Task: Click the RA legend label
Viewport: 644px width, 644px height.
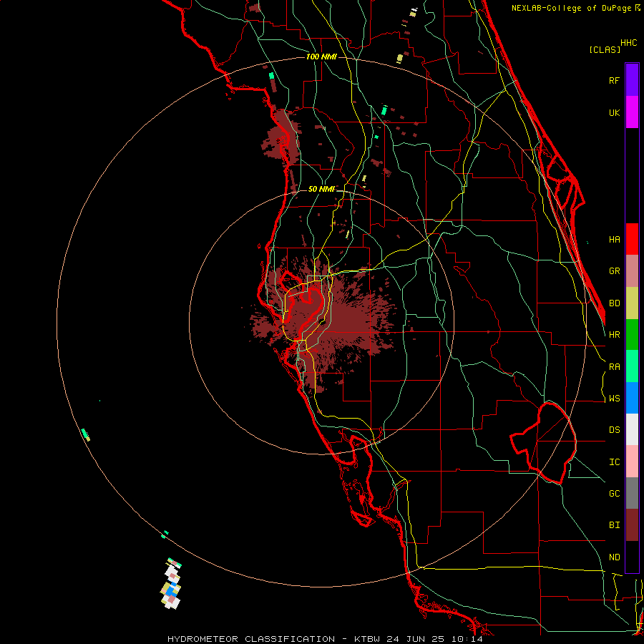Action: [614, 367]
